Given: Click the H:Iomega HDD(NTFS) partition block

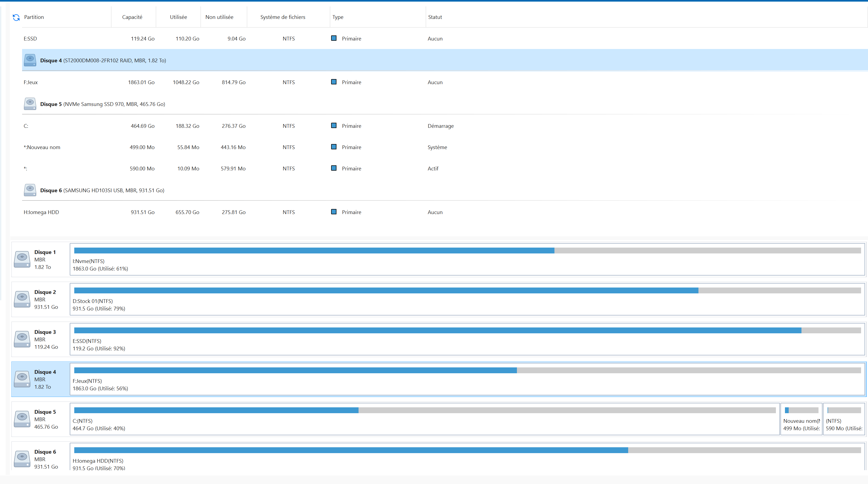Looking at the screenshot, I should point(467,457).
